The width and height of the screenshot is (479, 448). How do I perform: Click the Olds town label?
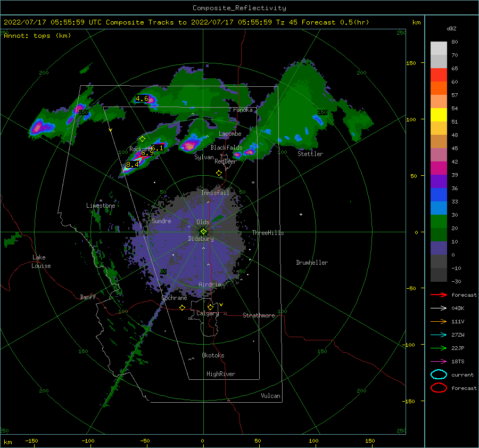[x=203, y=222]
